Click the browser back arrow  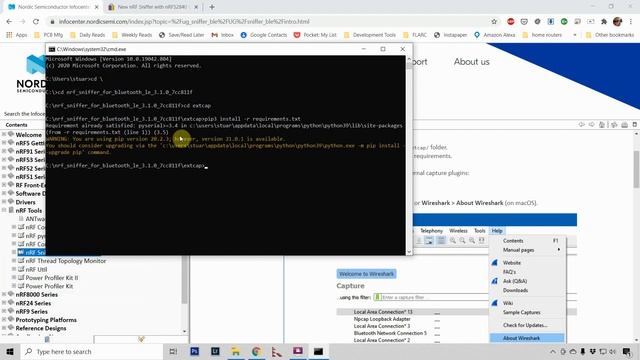click(x=9, y=22)
